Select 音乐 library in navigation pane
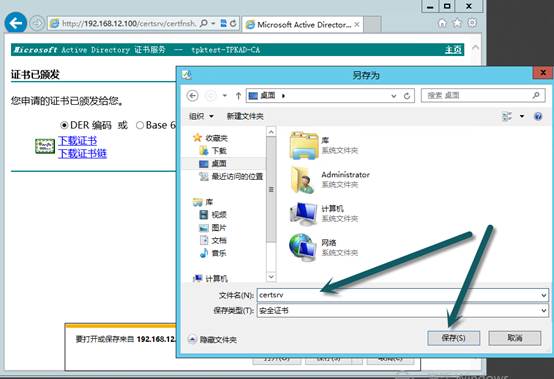Screen dimensions: 554x379 pyautogui.click(x=213, y=253)
